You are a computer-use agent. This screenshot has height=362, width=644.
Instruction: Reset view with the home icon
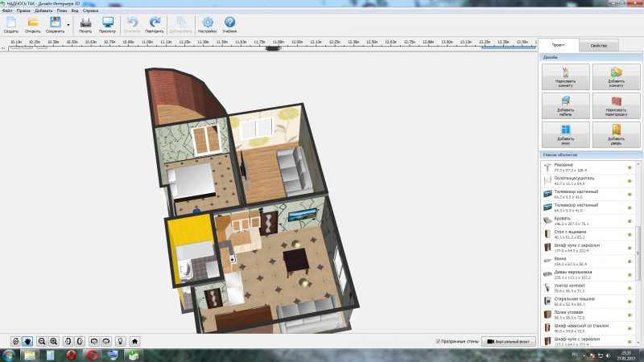pos(134,341)
